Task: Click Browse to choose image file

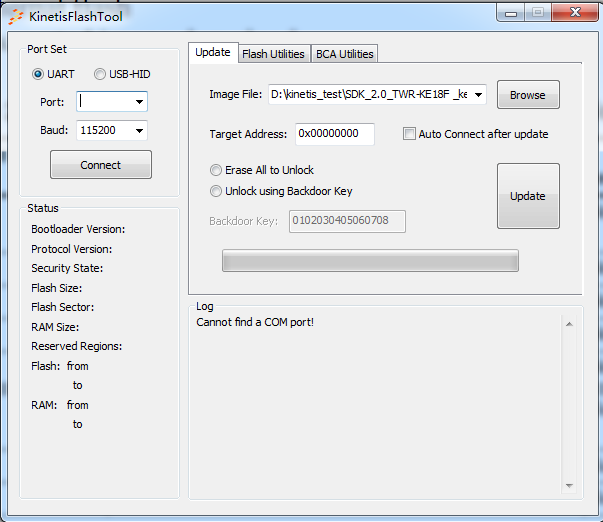Action: pyautogui.click(x=528, y=95)
